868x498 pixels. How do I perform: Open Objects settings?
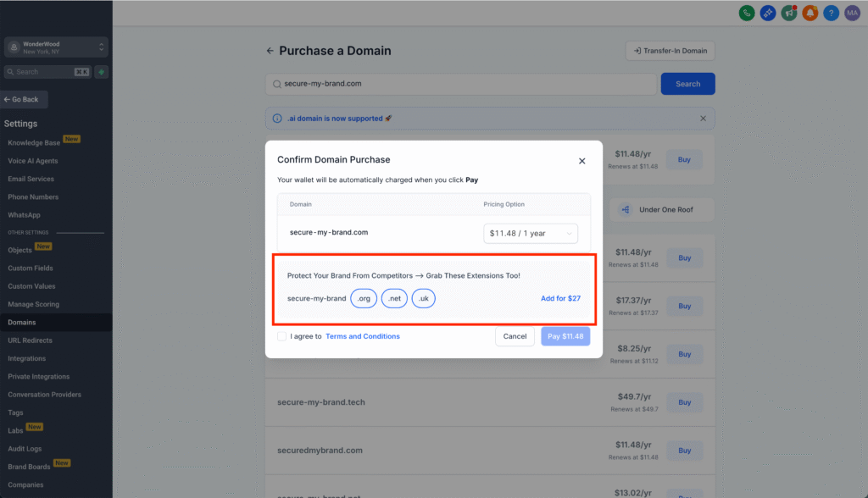(x=20, y=250)
